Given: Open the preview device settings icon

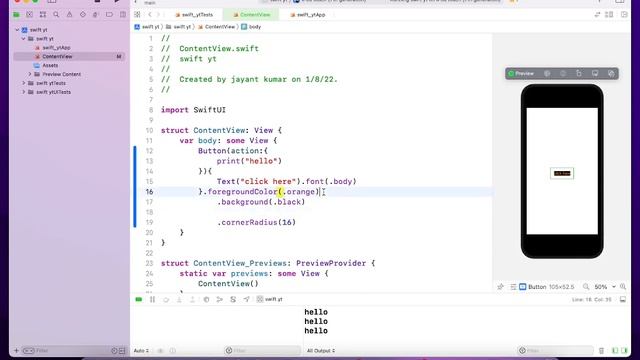Looking at the screenshot, I should (595, 73).
